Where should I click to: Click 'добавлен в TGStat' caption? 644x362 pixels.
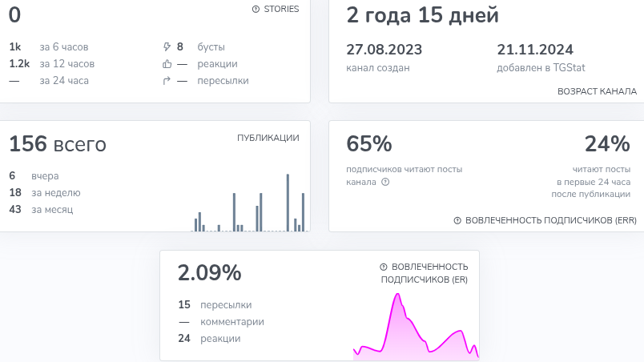541,68
